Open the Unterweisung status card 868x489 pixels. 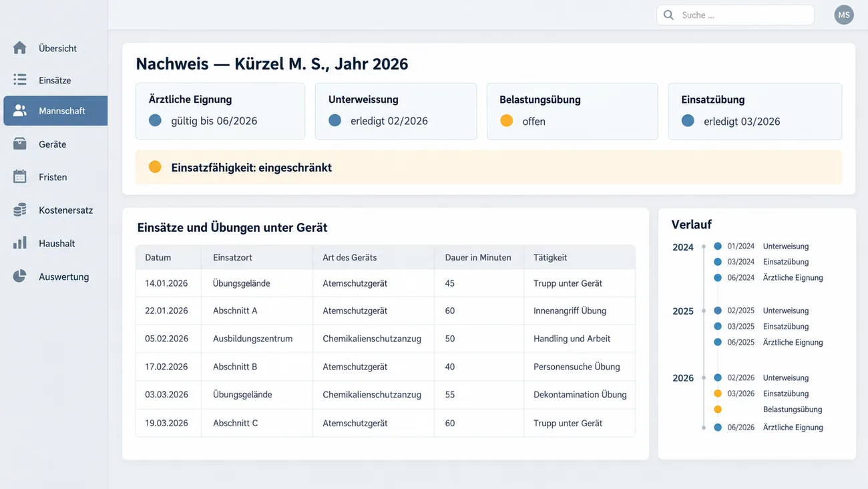coord(396,112)
